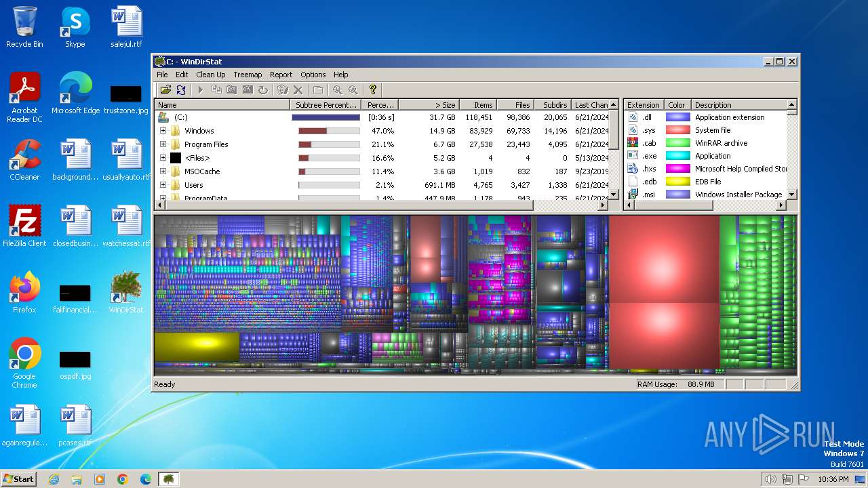
Task: Click the Refresh All toolbar icon
Action: 181,89
